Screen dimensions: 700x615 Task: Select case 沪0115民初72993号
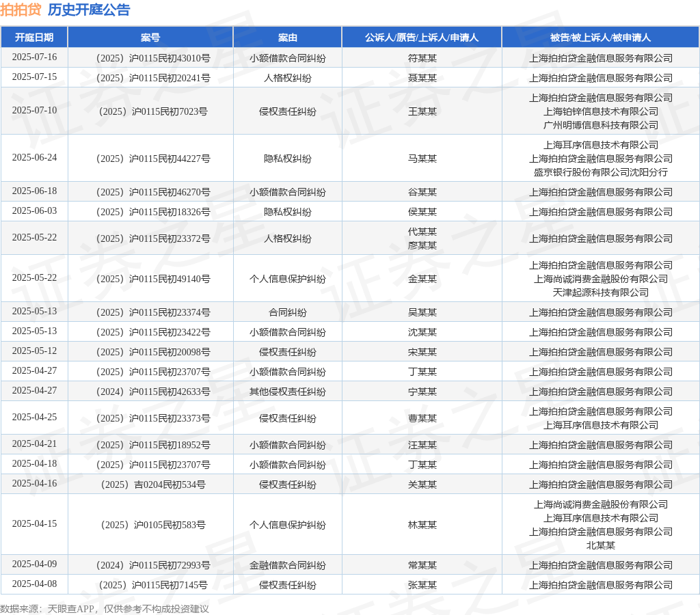coord(153,565)
